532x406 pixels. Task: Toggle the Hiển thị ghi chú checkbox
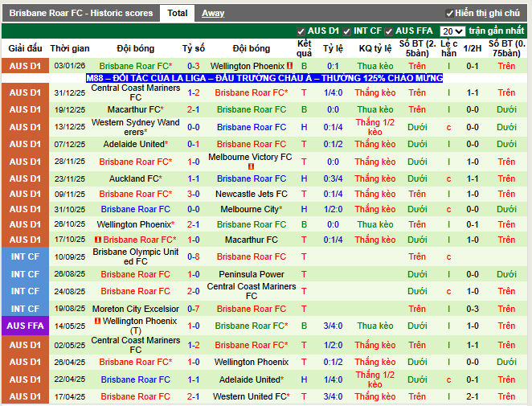click(x=449, y=14)
